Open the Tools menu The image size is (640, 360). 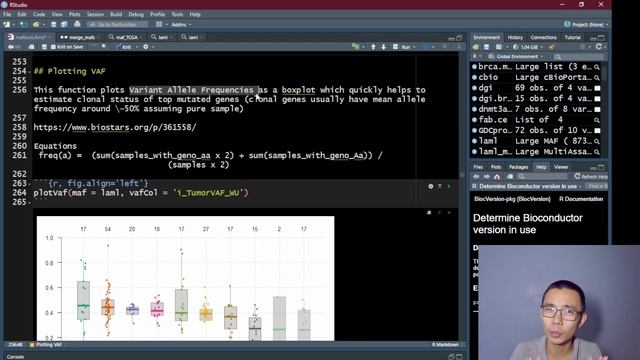coord(177,14)
